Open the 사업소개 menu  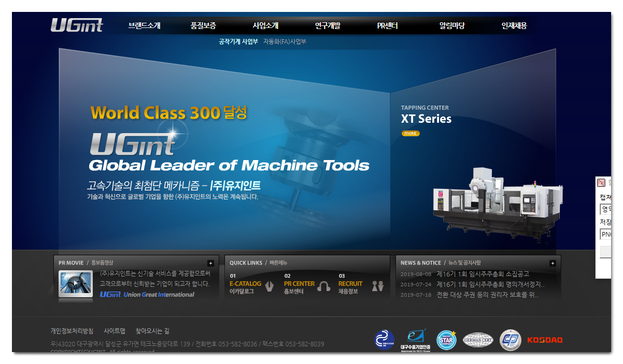(x=265, y=25)
